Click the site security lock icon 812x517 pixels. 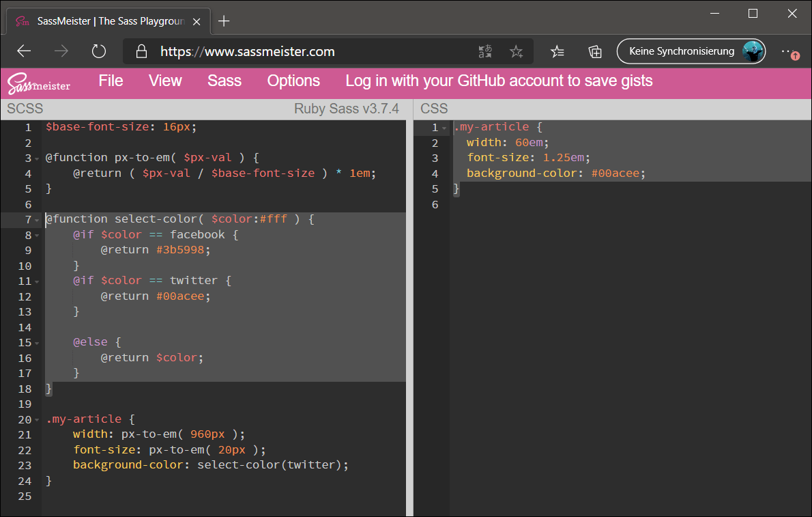point(141,51)
